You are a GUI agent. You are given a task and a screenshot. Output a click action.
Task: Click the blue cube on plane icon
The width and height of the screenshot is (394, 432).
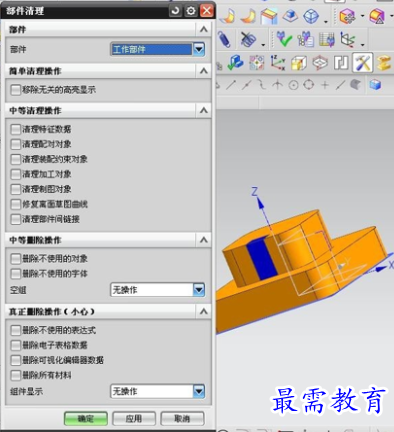pyautogui.click(x=290, y=16)
